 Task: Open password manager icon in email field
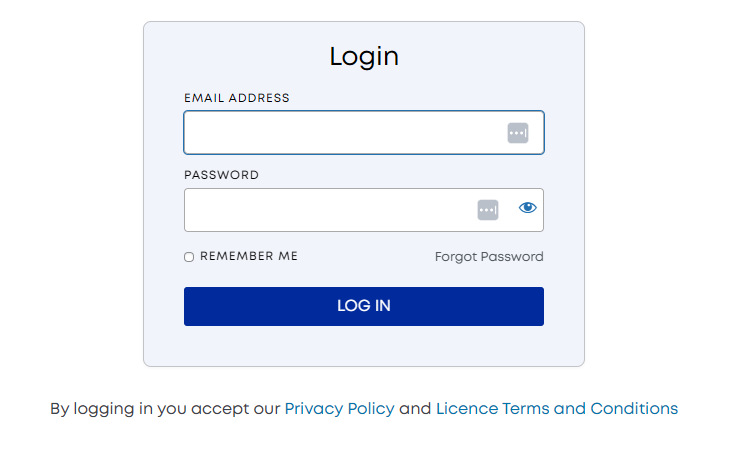point(517,133)
